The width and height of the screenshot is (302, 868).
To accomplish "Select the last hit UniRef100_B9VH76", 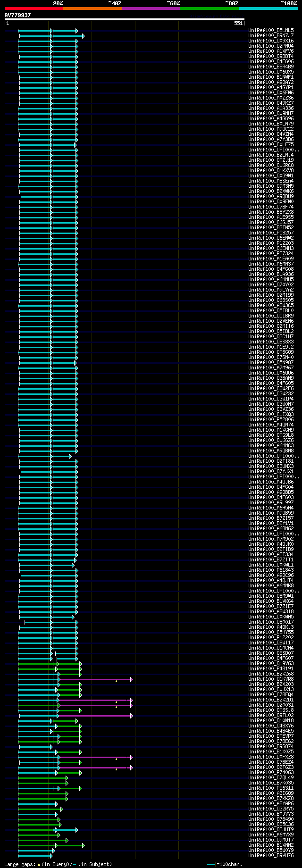I will (271, 855).
